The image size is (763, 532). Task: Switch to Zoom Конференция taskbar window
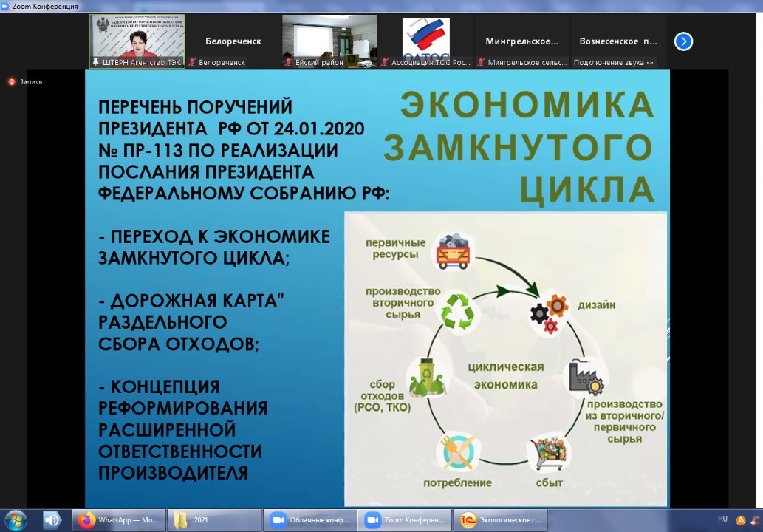(405, 519)
